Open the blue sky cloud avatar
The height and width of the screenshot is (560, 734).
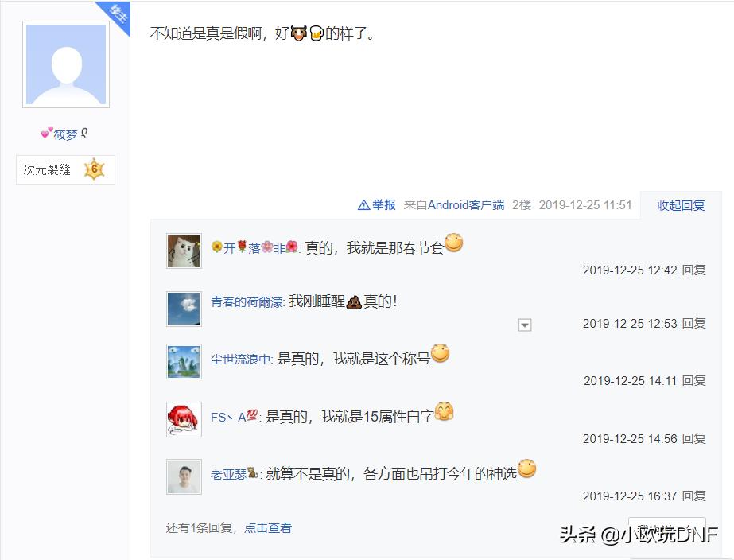[x=184, y=309]
